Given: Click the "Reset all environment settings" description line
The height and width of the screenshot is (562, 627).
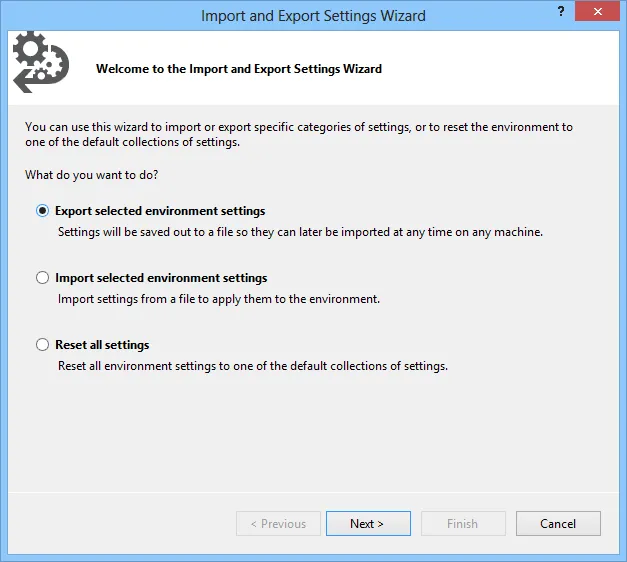Looking at the screenshot, I should tap(253, 366).
